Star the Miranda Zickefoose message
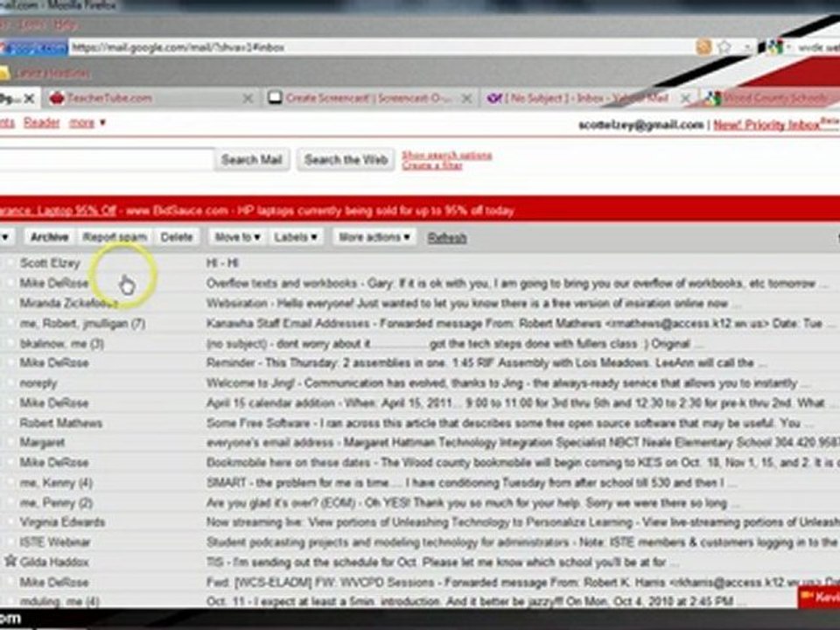840x630 pixels. (10, 303)
